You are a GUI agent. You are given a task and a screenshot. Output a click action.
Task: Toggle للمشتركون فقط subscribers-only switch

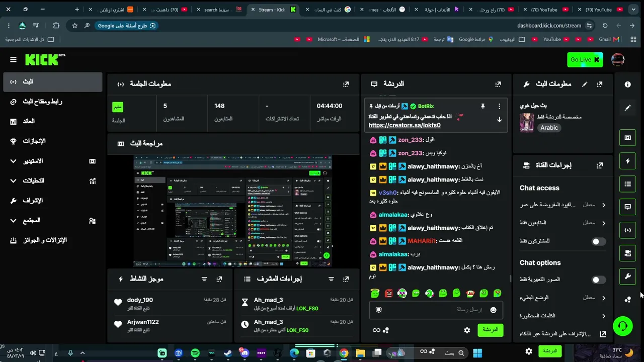click(598, 241)
